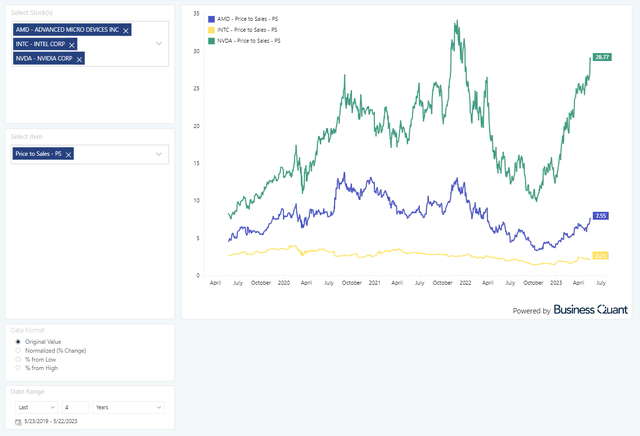Viewport: 640px width, 436px height.
Task: Open the Business Quant logo link
Action: pos(591,311)
